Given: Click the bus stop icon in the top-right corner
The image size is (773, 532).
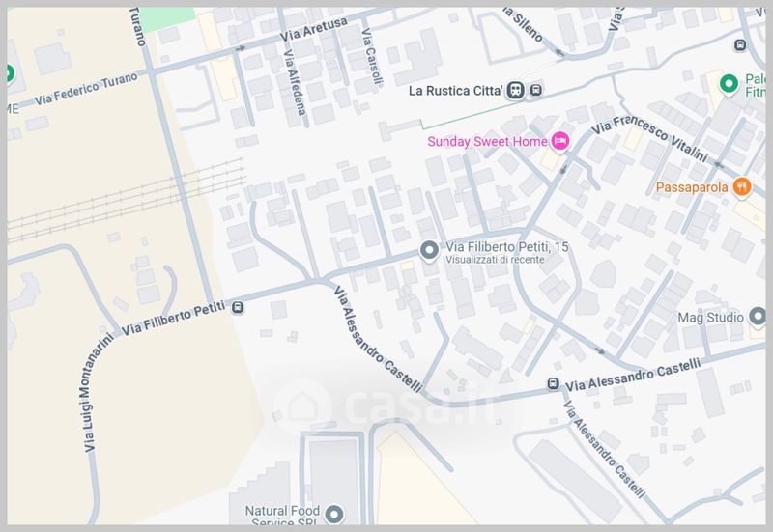Looking at the screenshot, I should point(740,45).
